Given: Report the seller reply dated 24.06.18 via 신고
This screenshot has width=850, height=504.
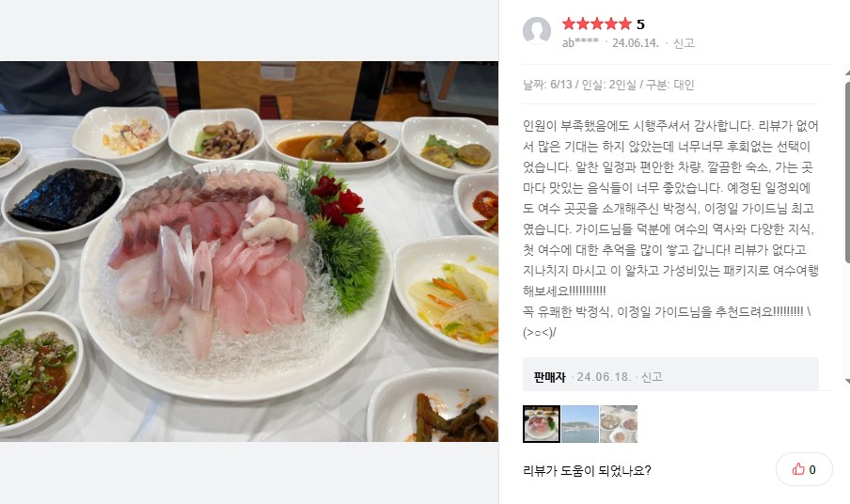Looking at the screenshot, I should pos(652,377).
